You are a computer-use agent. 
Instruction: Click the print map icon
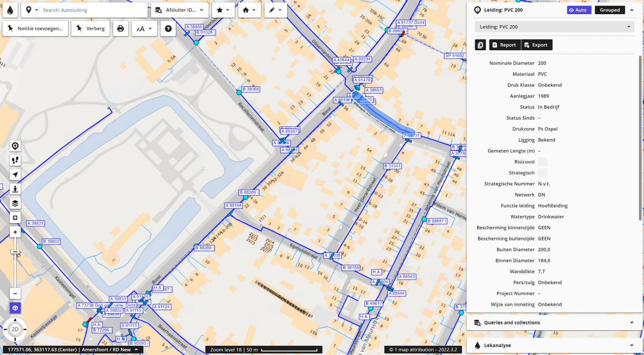[120, 29]
